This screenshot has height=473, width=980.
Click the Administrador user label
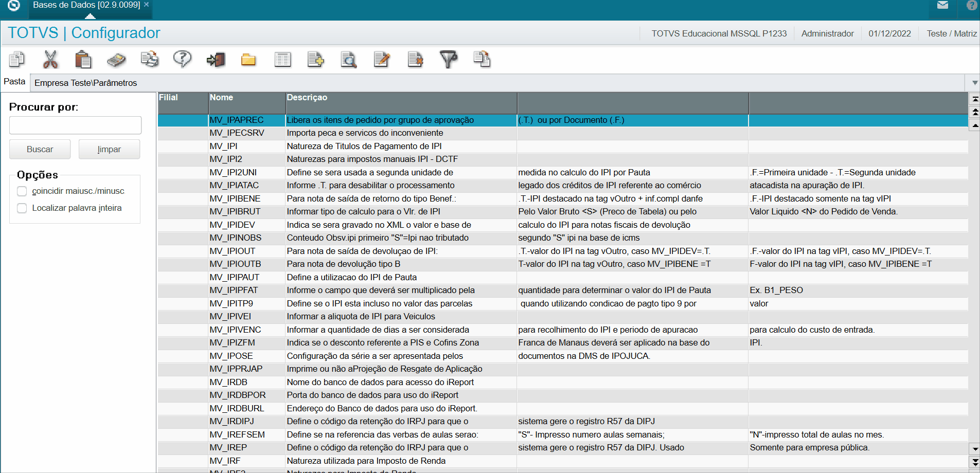[x=827, y=33]
